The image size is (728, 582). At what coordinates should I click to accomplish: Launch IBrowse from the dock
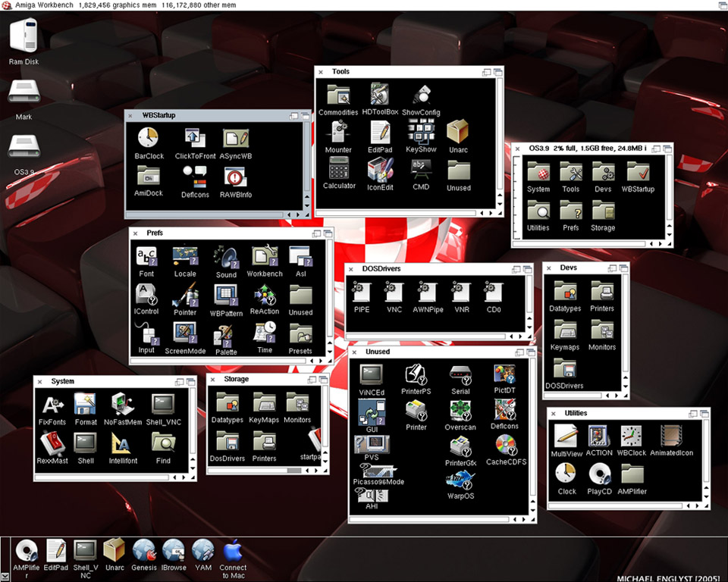coord(173,551)
